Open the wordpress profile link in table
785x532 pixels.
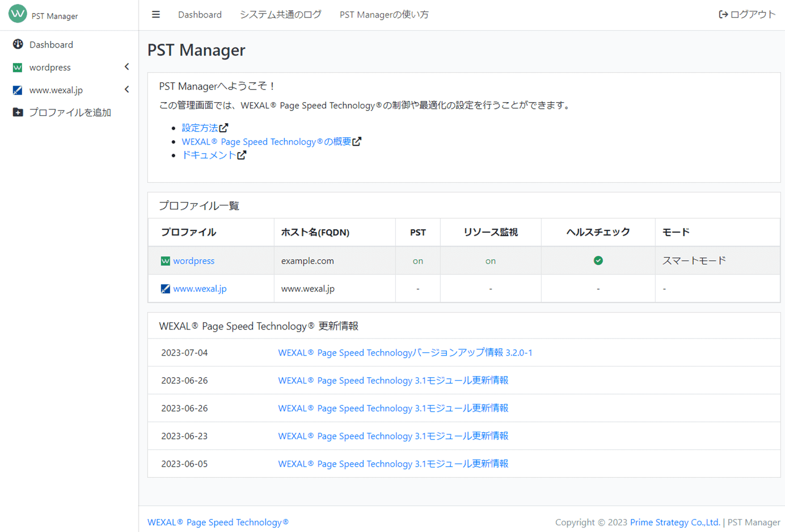[x=193, y=261]
